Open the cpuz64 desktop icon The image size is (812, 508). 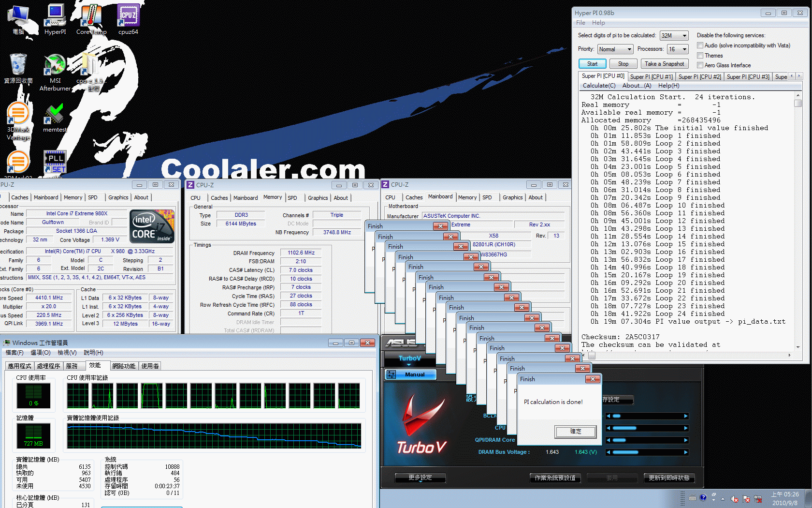pyautogui.click(x=128, y=19)
